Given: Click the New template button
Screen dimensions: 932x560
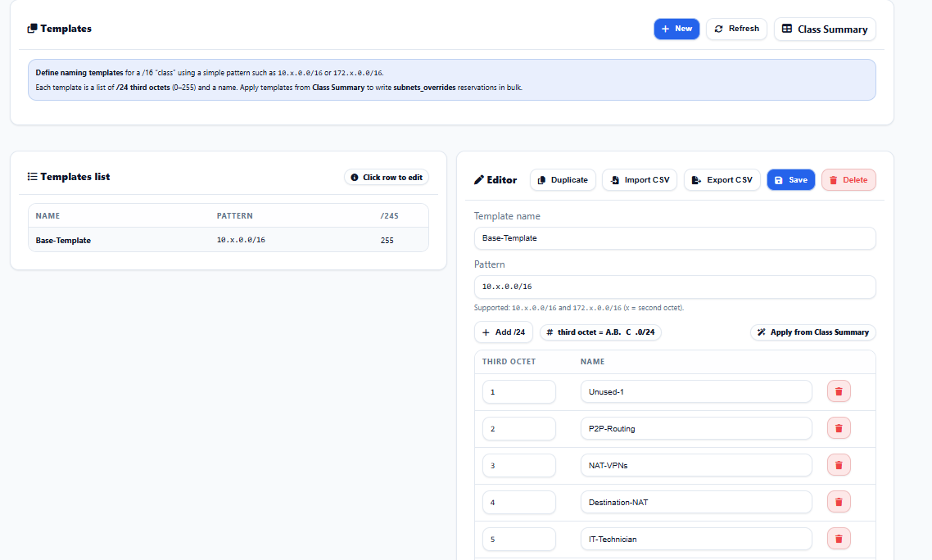Looking at the screenshot, I should (676, 29).
